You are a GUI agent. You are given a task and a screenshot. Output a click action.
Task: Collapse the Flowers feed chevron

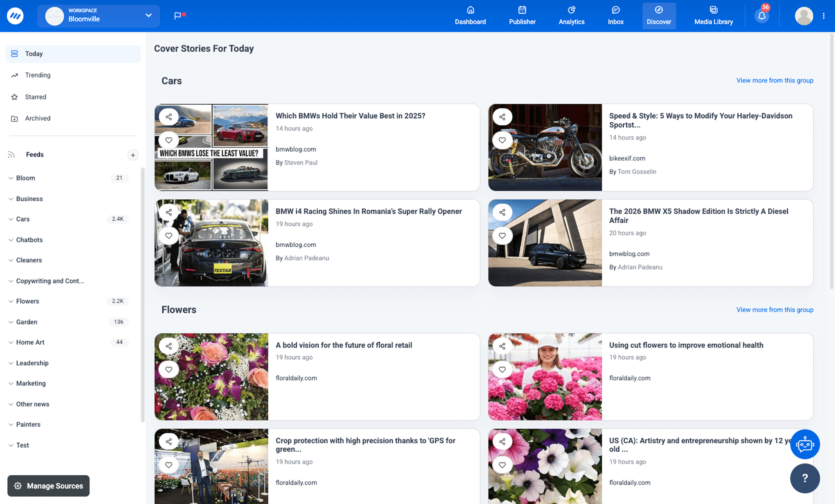(11, 301)
